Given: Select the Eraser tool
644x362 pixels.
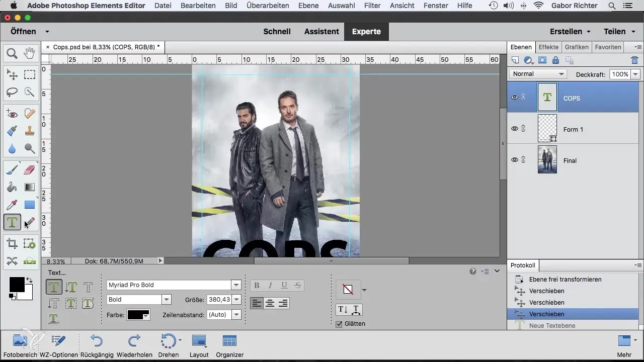Looking at the screenshot, I should click(30, 170).
